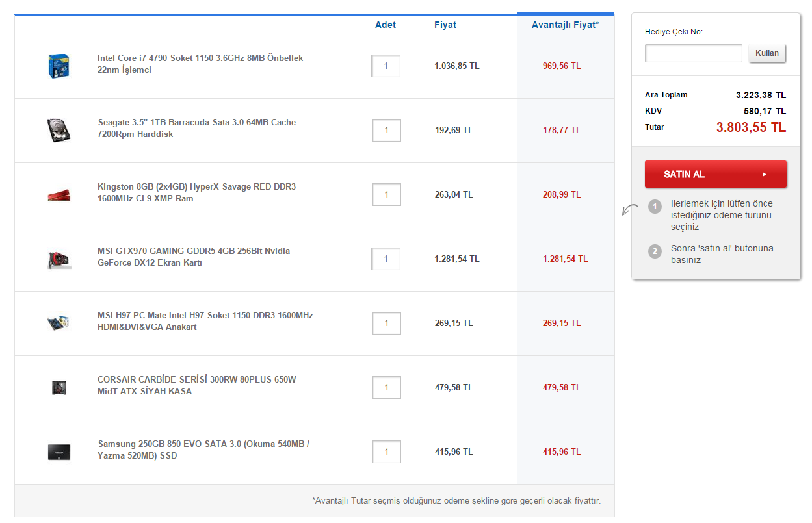This screenshot has width=812, height=523.
Task: Click the black 269,15 TL price
Action: click(x=454, y=323)
